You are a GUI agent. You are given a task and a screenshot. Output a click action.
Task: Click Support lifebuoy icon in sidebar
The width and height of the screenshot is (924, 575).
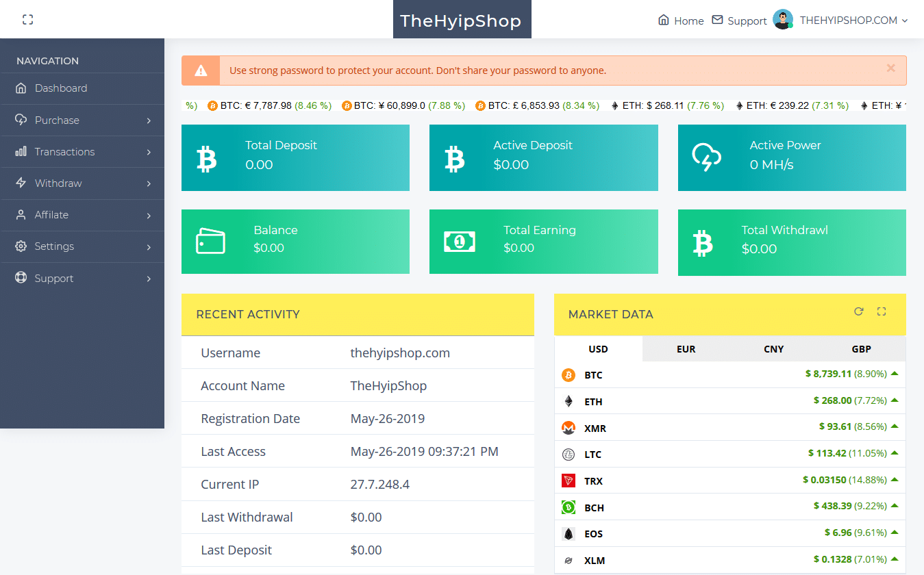(x=21, y=278)
